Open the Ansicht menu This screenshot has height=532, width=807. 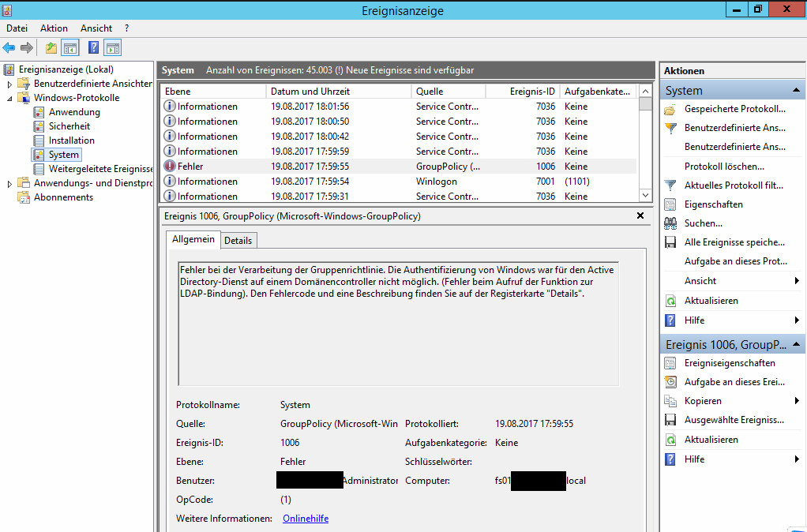[x=96, y=28]
